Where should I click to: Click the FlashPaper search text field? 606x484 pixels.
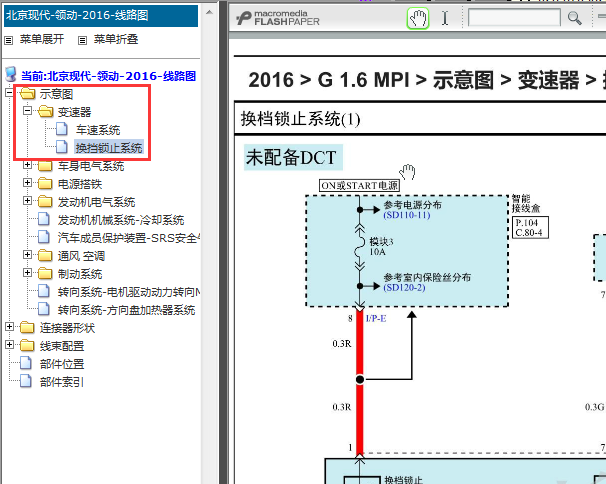point(514,18)
